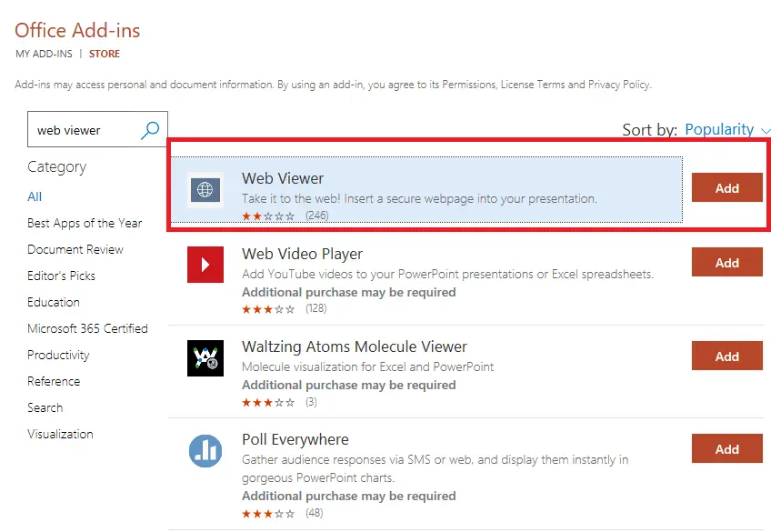This screenshot has height=532, width=771.
Task: Select the Education category
Action: pos(54,302)
